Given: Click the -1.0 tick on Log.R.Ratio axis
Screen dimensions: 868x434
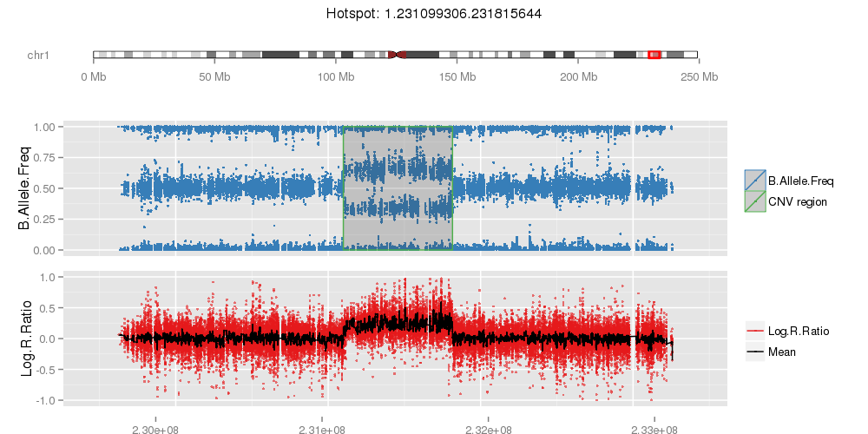Looking at the screenshot, I should click(48, 400).
